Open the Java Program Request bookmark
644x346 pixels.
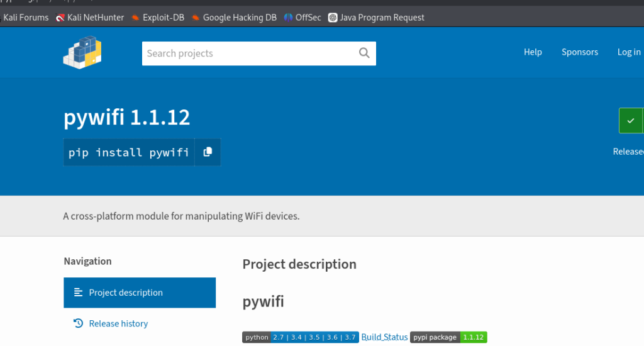pos(376,18)
